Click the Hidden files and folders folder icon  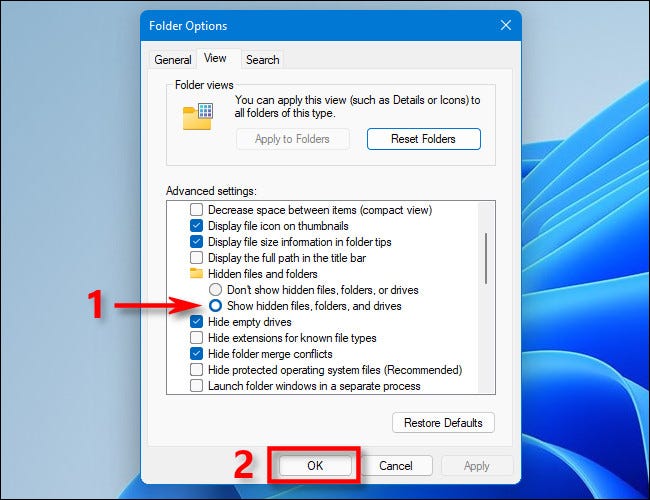(196, 273)
